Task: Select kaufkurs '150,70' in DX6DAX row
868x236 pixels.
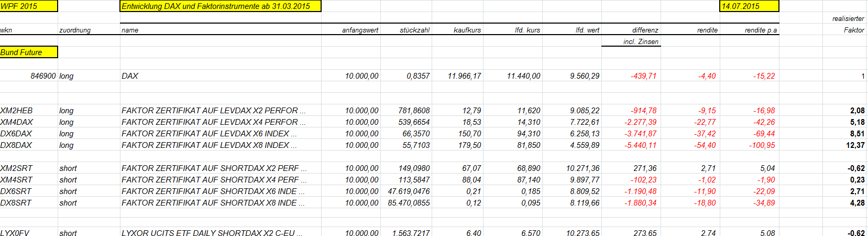Action: [469, 134]
